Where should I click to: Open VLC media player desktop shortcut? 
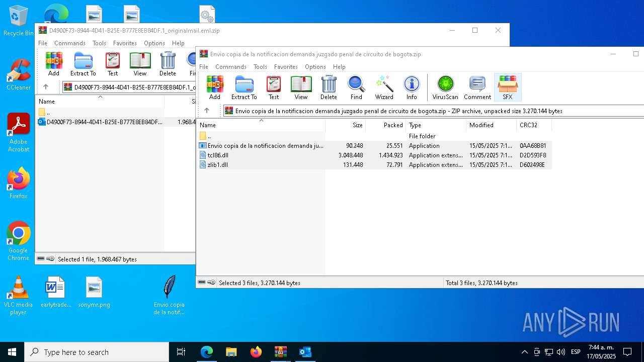pos(18,296)
